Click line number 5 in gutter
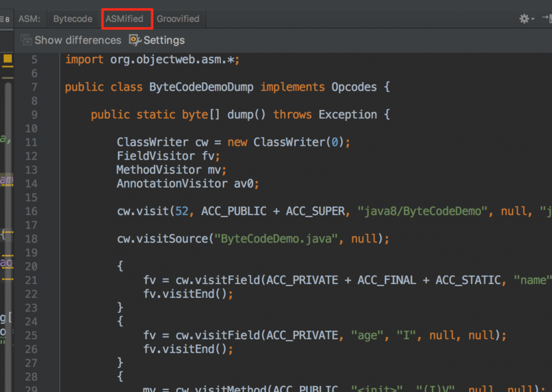The width and height of the screenshot is (552, 392). 34,60
